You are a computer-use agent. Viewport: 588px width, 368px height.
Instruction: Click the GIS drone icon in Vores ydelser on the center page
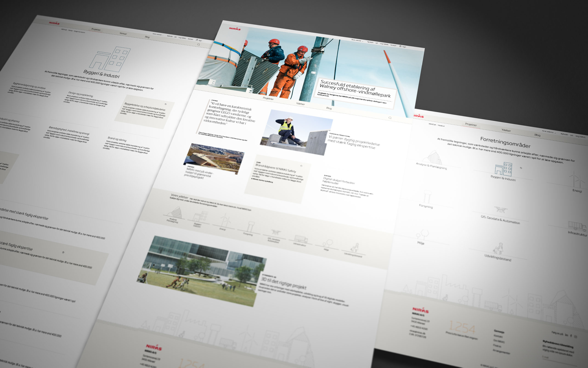(276, 232)
